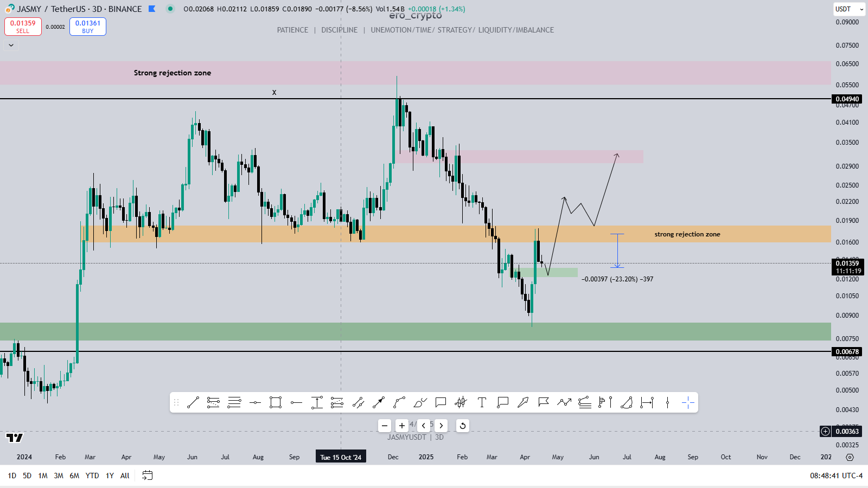Open chart settings gear on time axis
This screenshot has width=868, height=488.
coord(850,457)
